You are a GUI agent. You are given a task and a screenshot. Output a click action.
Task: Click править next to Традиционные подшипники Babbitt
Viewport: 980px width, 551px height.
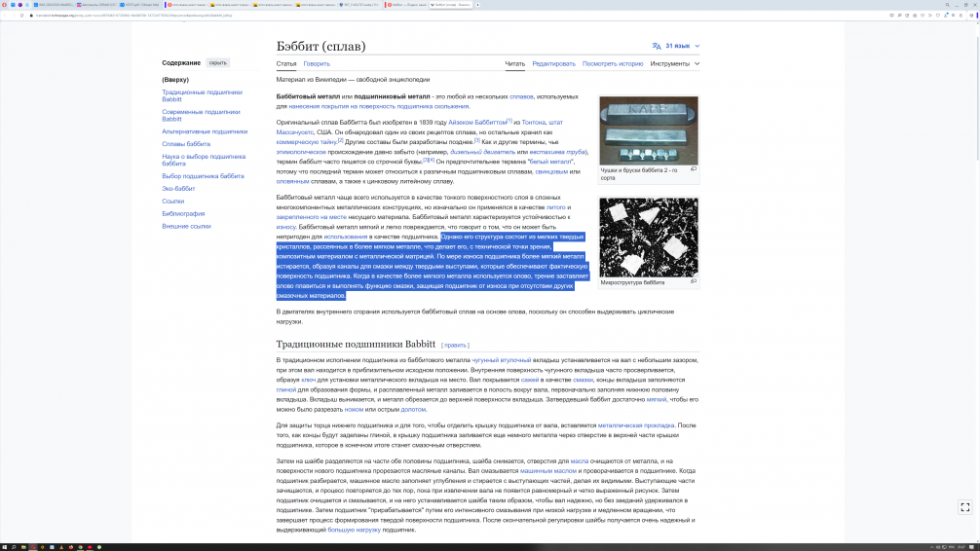(x=455, y=346)
